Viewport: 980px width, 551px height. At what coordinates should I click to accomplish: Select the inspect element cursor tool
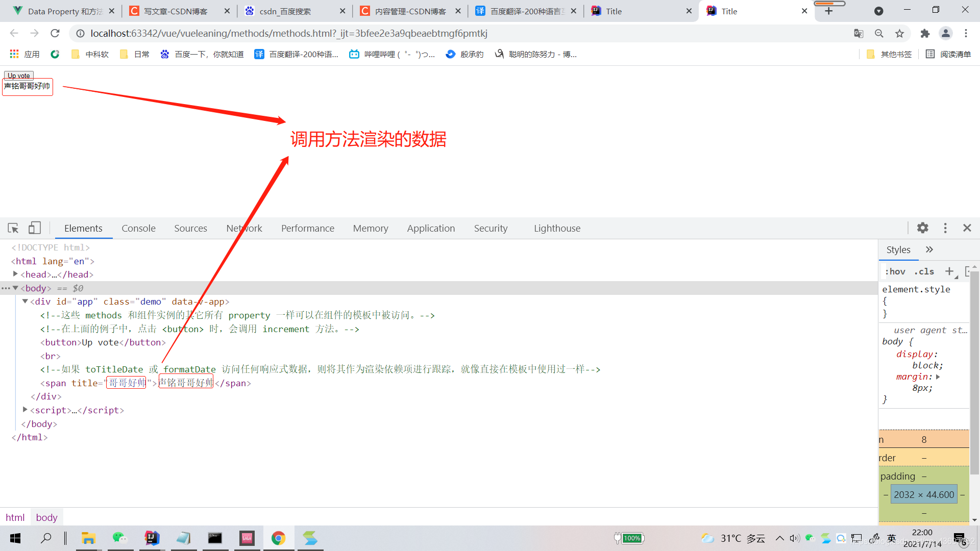pyautogui.click(x=13, y=228)
